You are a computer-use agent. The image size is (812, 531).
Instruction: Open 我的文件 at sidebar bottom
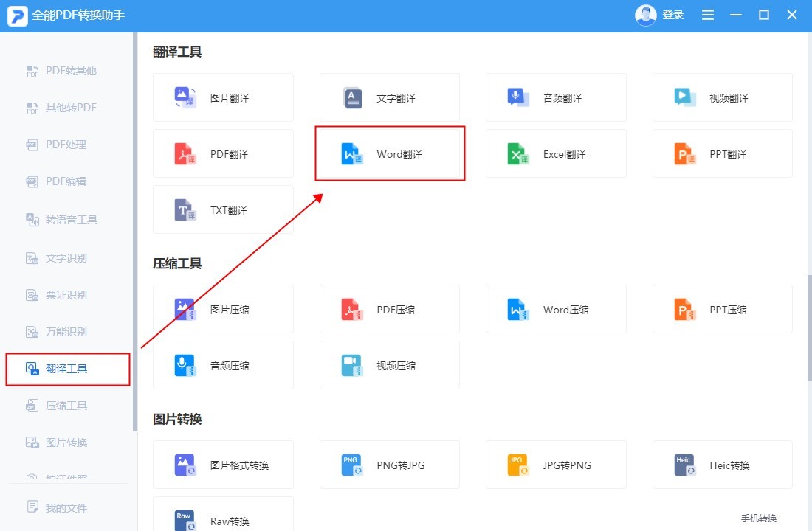(x=66, y=507)
